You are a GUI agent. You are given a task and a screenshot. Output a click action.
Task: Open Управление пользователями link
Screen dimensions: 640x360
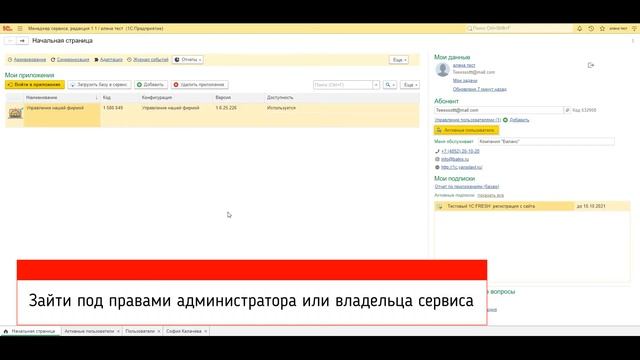[468, 120]
